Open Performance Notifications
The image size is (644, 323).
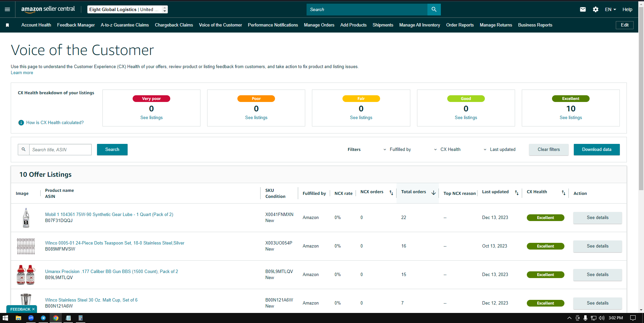(x=273, y=25)
